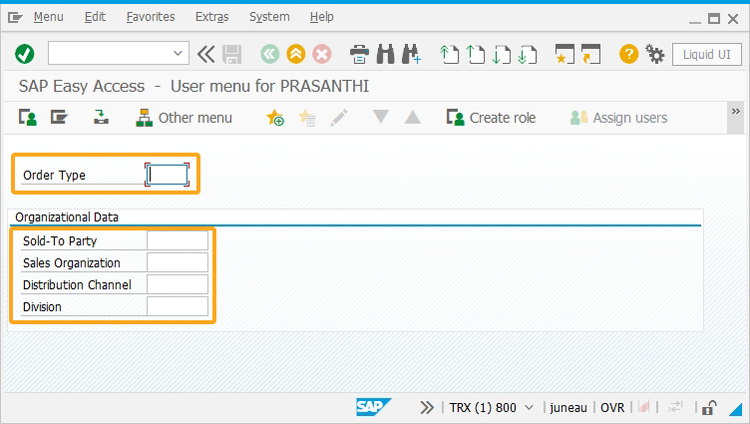Click the Order Type label

click(x=54, y=175)
